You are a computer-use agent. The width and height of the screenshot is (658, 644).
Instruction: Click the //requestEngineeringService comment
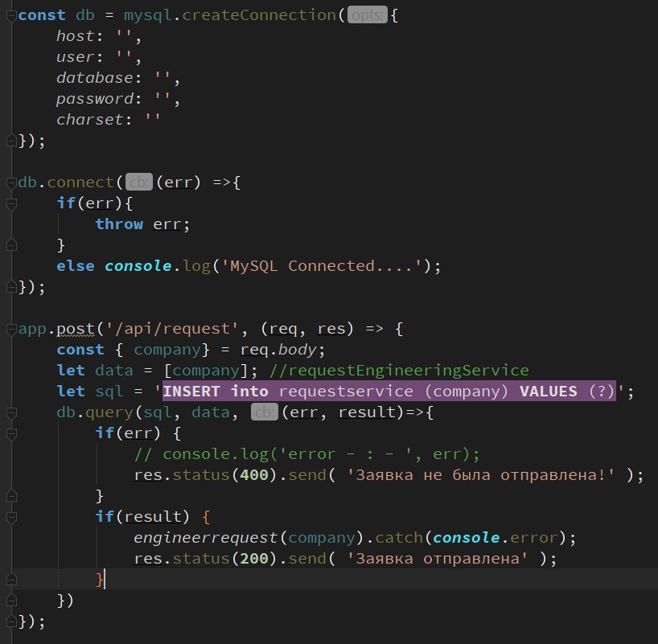click(x=399, y=371)
